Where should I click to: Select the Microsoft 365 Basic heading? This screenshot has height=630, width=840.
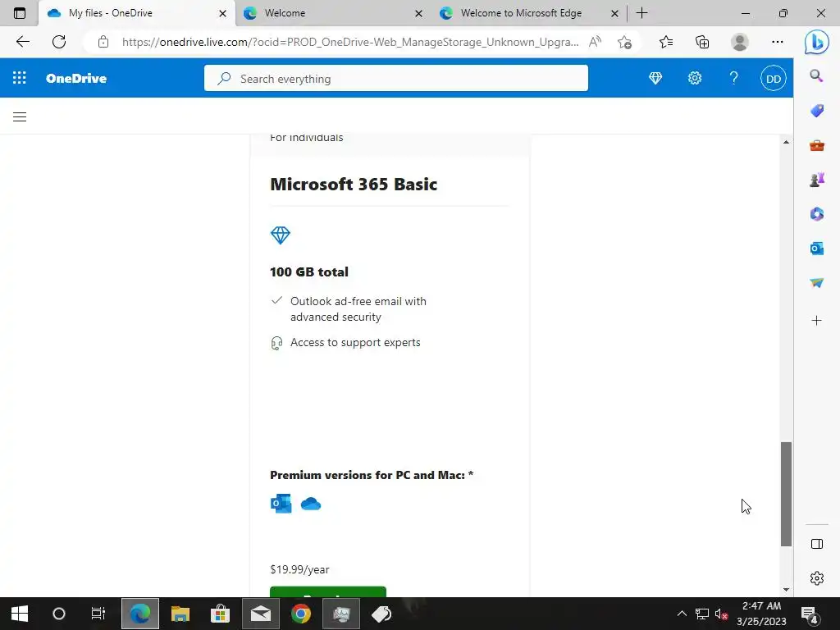(x=354, y=185)
